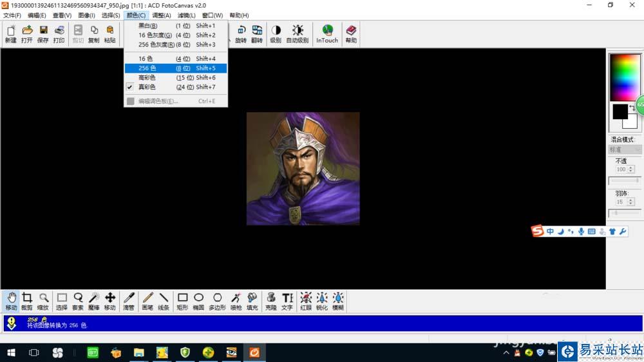The image size is (644, 362).
Task: Open the 混合模式 blend mode dropdown
Action: point(625,149)
